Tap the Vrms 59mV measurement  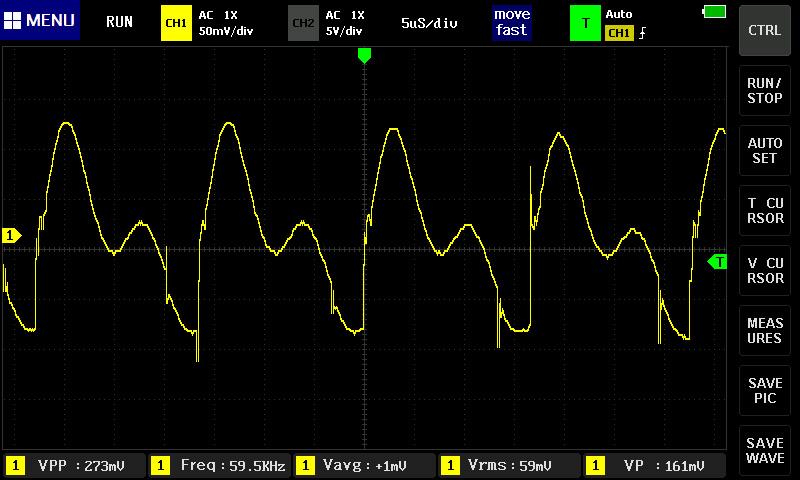tap(509, 466)
